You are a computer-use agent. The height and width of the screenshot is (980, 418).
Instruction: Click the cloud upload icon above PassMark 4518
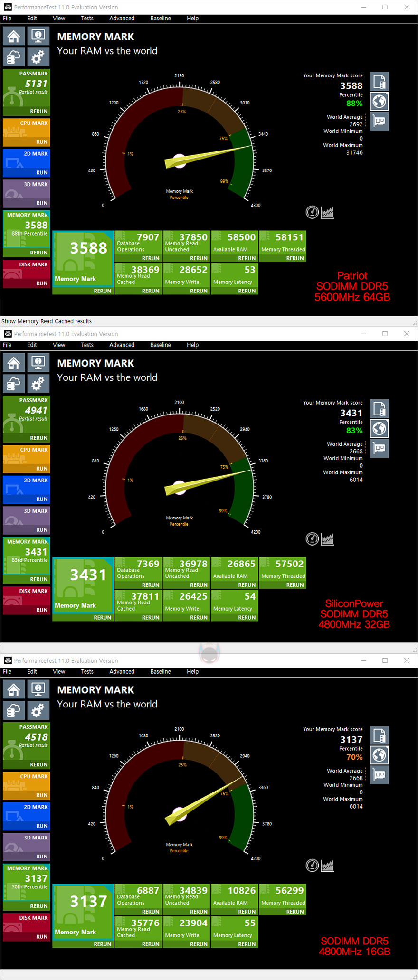(x=14, y=711)
